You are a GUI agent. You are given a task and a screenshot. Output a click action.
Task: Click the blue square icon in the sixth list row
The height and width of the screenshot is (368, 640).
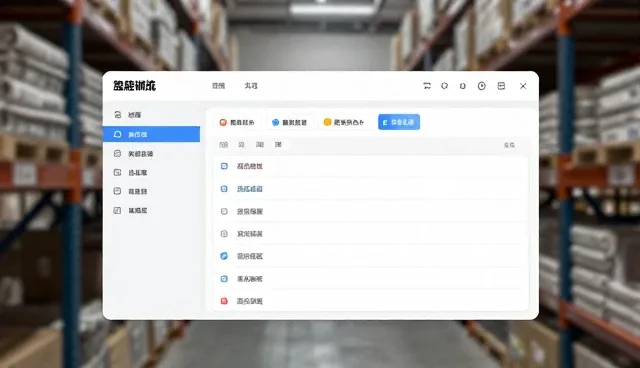click(x=224, y=279)
